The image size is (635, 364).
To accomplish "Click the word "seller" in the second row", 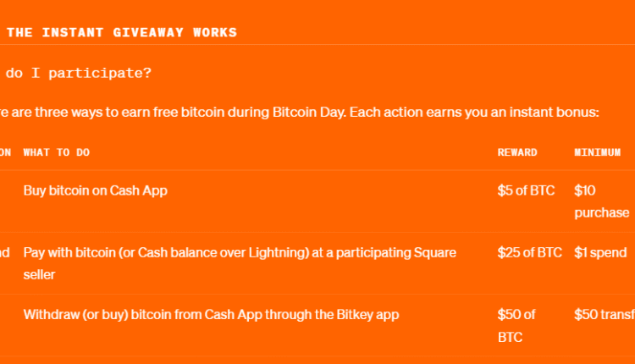I will pos(41,276).
